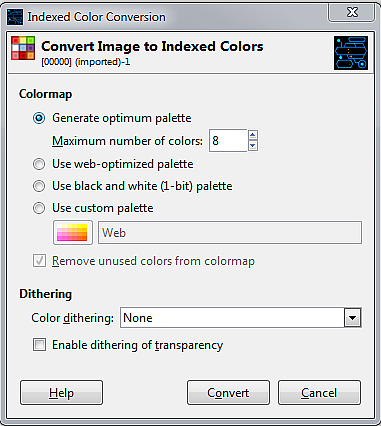Select Use custom palette radio button
The width and height of the screenshot is (381, 426).
coord(39,208)
